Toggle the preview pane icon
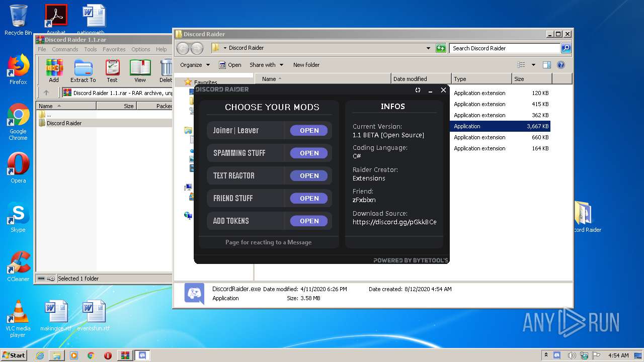The image size is (644, 362). (x=547, y=65)
